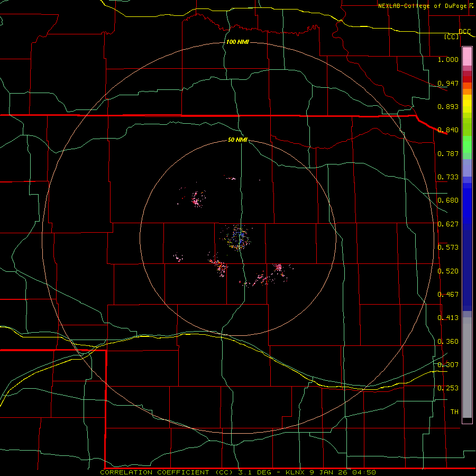476x476 pixels.
Task: Click the CORRELATION COEFFICIENT caption text
Action: click(x=154, y=472)
